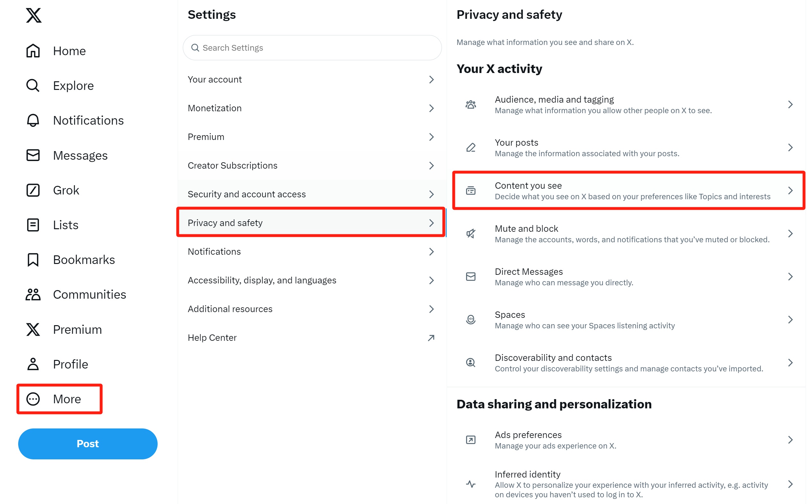Open the More menu item

[60, 399]
